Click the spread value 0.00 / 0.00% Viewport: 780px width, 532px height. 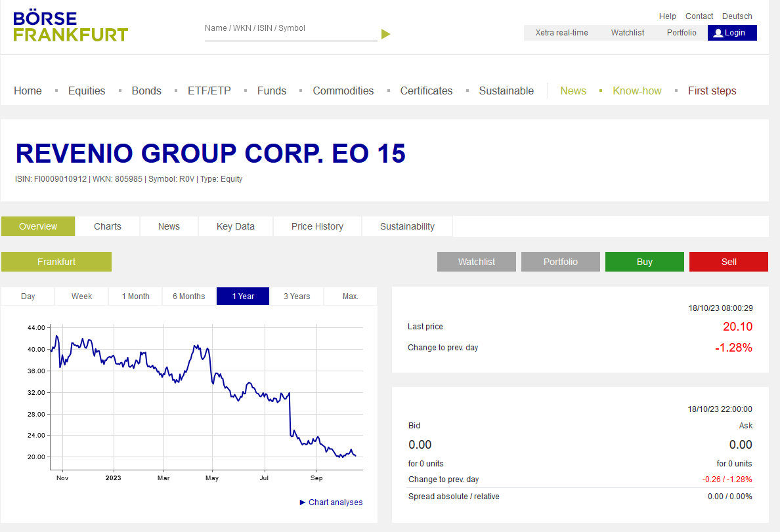pos(729,496)
